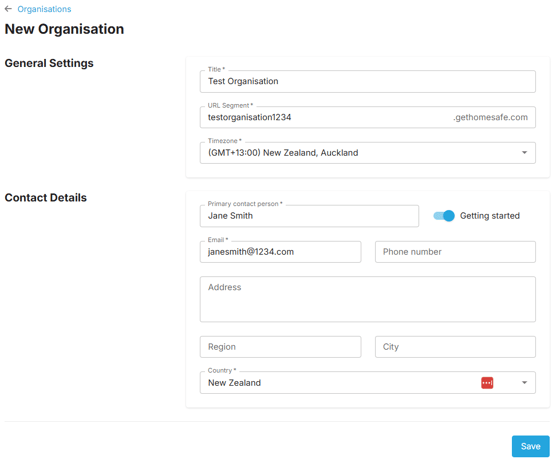Click the Email field with janesmith@1234.com
560x467 pixels.
pos(280,252)
